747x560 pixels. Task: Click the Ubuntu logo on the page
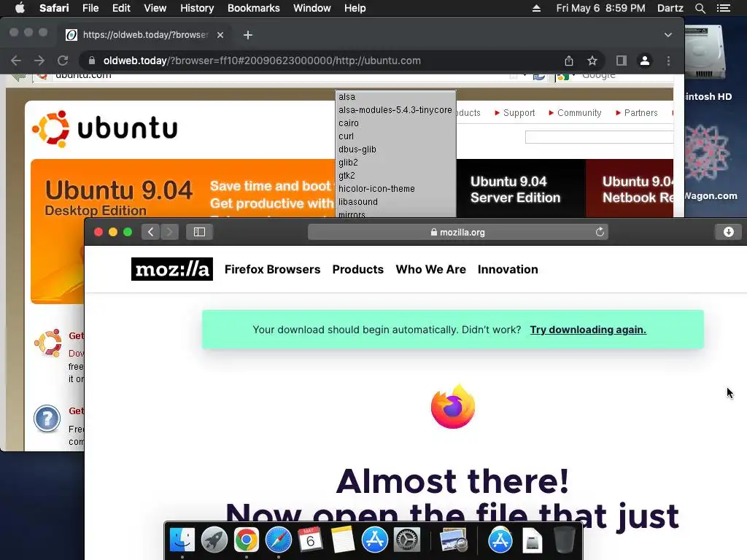pos(105,128)
